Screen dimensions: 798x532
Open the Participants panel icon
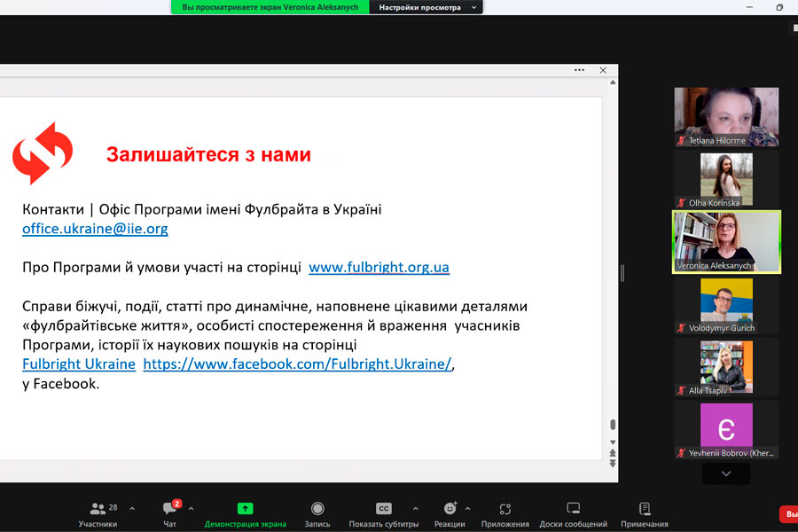(98, 508)
